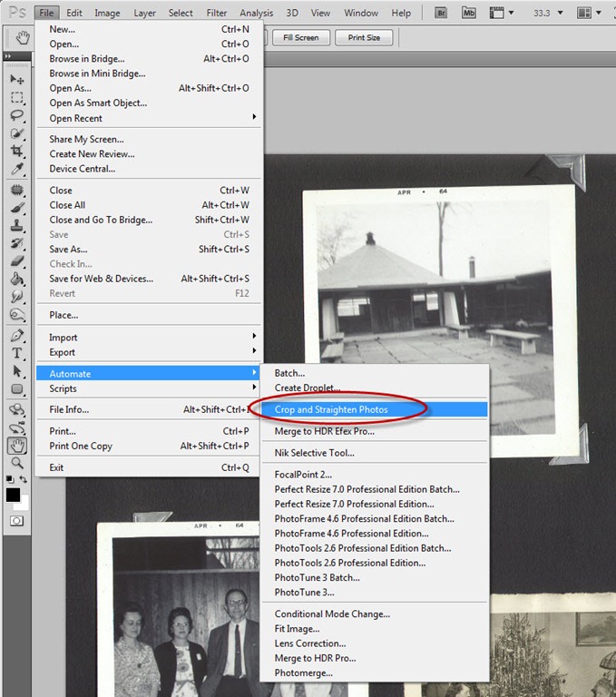The width and height of the screenshot is (616, 697).
Task: Choose Save As... in the File menu
Action: (x=149, y=249)
